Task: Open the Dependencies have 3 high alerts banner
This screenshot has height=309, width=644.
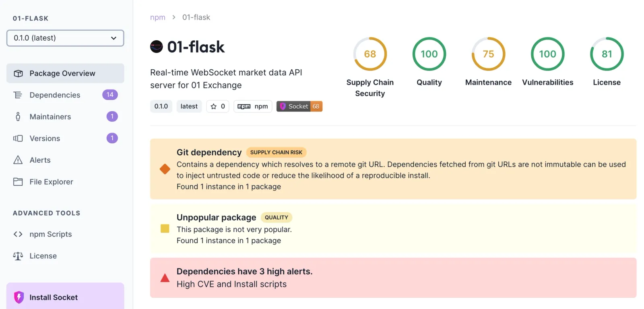Action: [x=393, y=278]
